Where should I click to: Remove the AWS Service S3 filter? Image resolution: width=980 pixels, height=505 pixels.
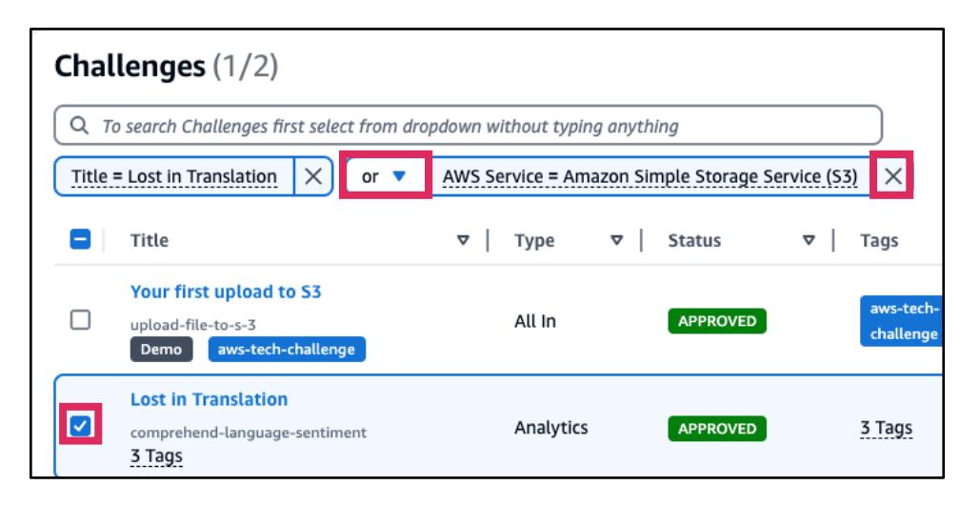click(x=892, y=175)
